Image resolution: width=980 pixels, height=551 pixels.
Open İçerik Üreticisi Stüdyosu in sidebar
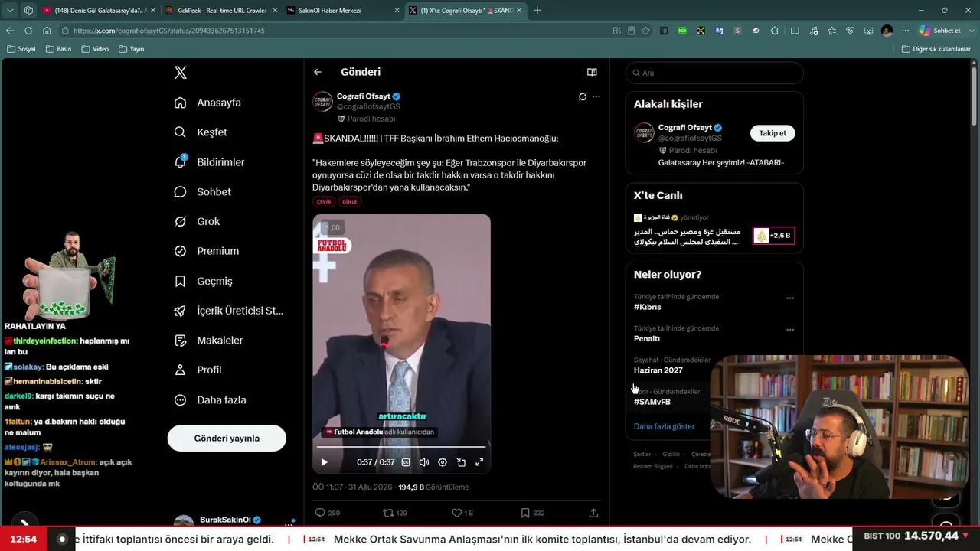click(228, 311)
